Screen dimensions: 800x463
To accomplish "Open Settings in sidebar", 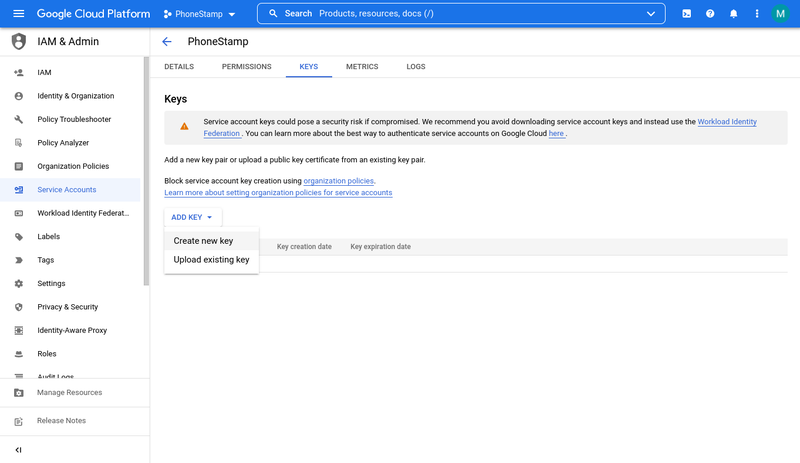I will (x=70, y=284).
